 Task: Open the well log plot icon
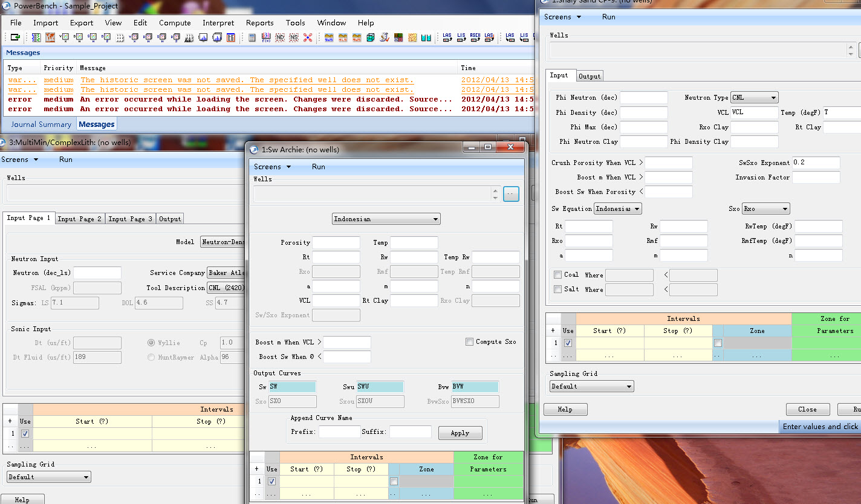coord(36,37)
